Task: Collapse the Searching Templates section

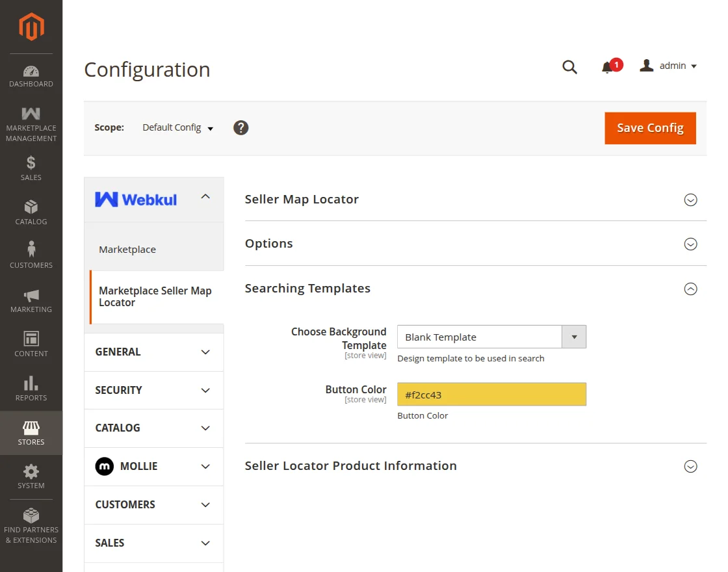Action: click(x=690, y=289)
